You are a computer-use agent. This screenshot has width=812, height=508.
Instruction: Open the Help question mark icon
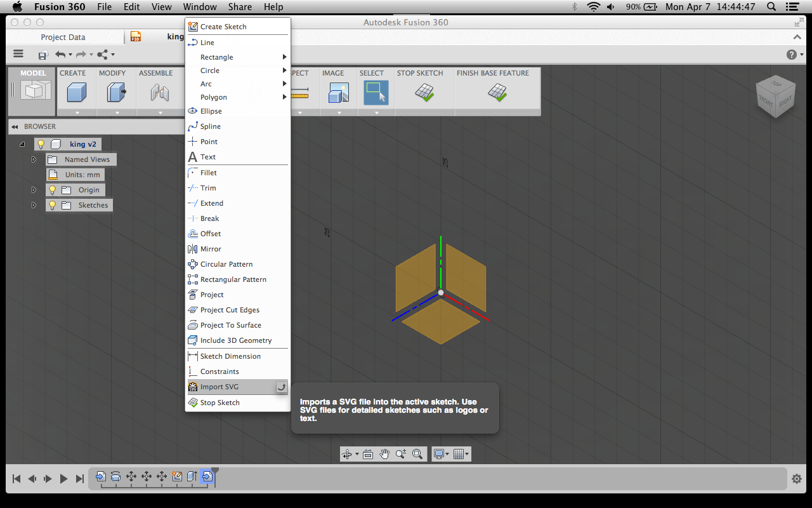click(x=791, y=55)
